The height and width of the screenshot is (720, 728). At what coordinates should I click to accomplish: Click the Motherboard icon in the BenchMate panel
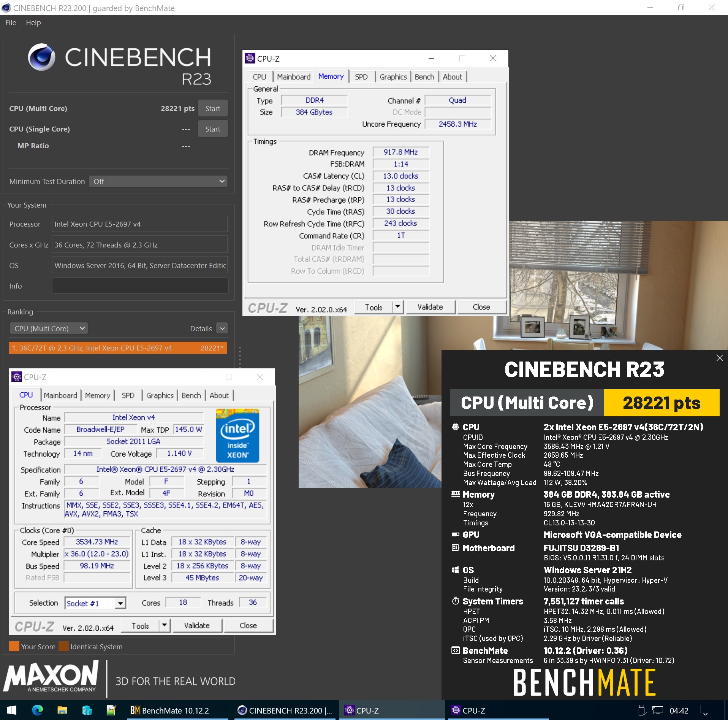tap(455, 548)
